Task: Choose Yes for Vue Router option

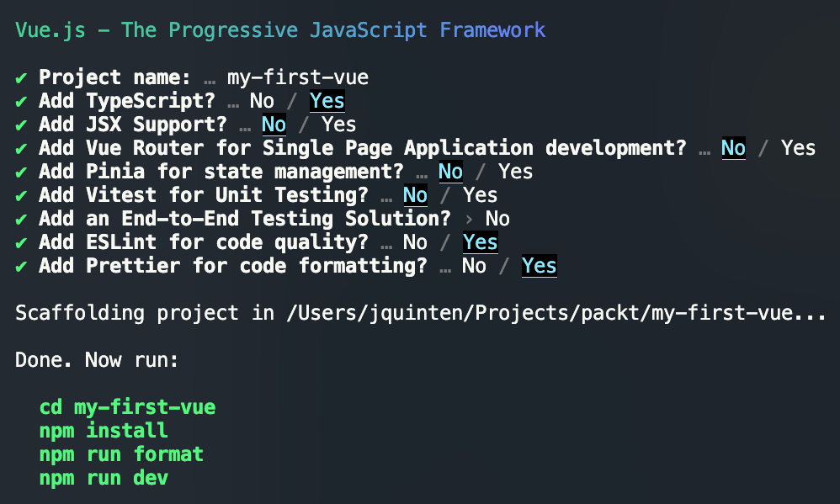Action: click(798, 148)
